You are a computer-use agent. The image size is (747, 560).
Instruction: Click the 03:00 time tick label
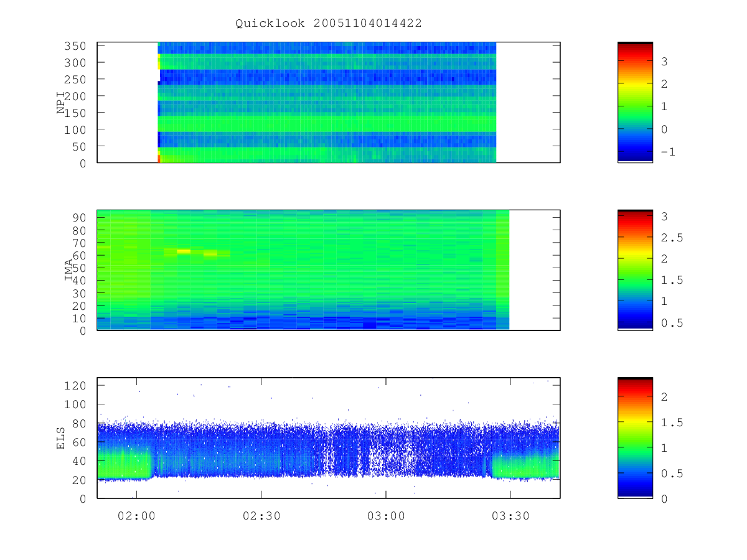(385, 516)
